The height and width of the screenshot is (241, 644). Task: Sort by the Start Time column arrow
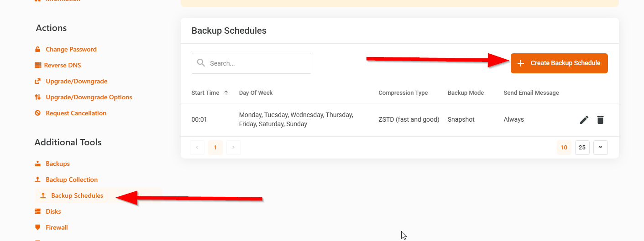pyautogui.click(x=226, y=93)
